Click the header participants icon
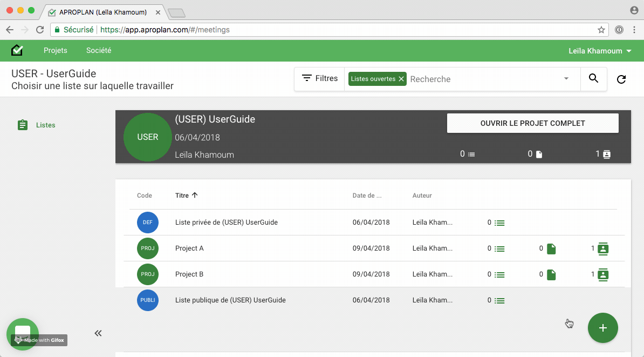This screenshot has width=644, height=357. point(607,154)
